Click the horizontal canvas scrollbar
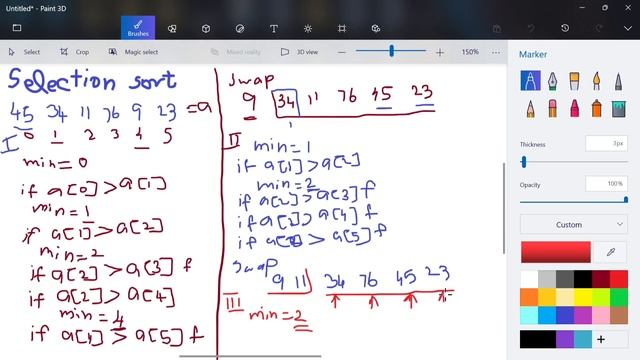Screen dimensions: 640x360 tap(250, 356)
